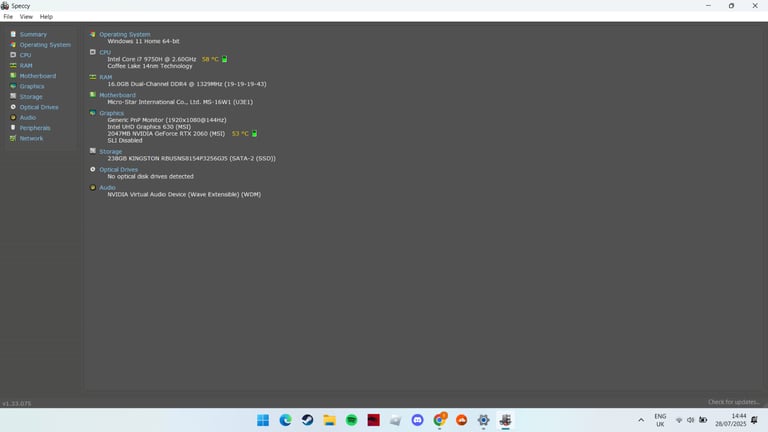Open Steam from the taskbar
Viewport: 768px width, 432px height.
tap(307, 420)
